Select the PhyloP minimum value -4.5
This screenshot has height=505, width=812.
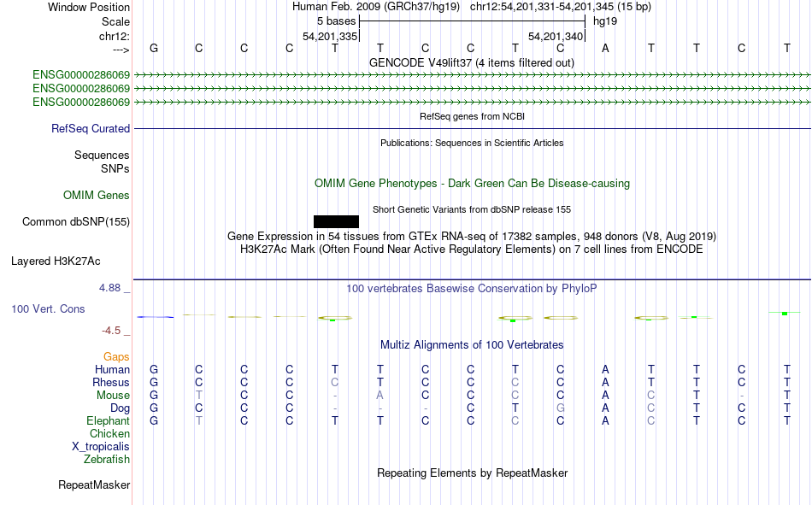(111, 331)
